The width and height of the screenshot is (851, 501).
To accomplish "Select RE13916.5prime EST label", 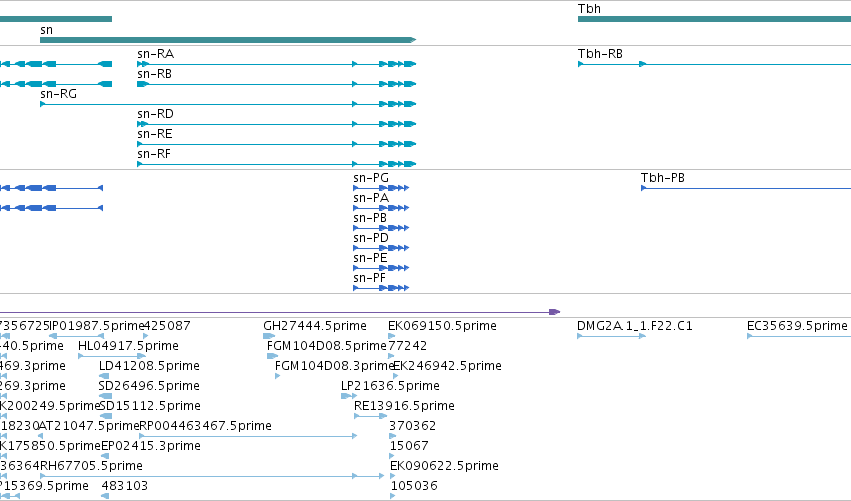I will 404,406.
